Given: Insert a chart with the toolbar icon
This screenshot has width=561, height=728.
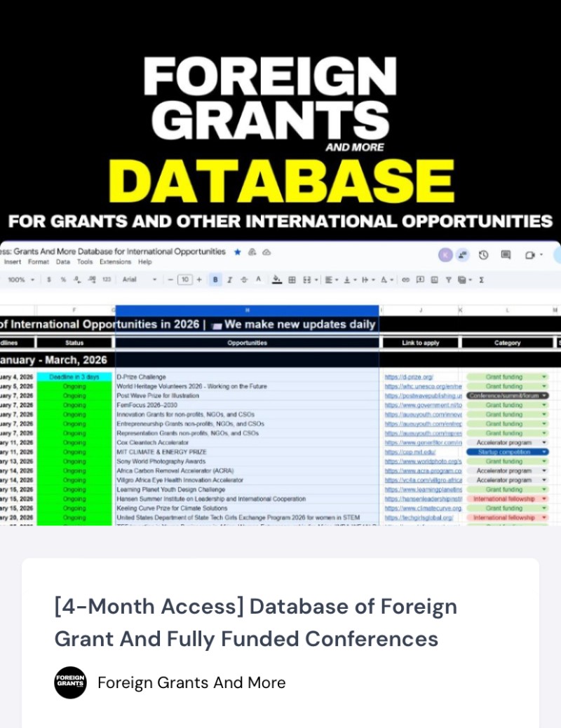Looking at the screenshot, I should (x=435, y=280).
